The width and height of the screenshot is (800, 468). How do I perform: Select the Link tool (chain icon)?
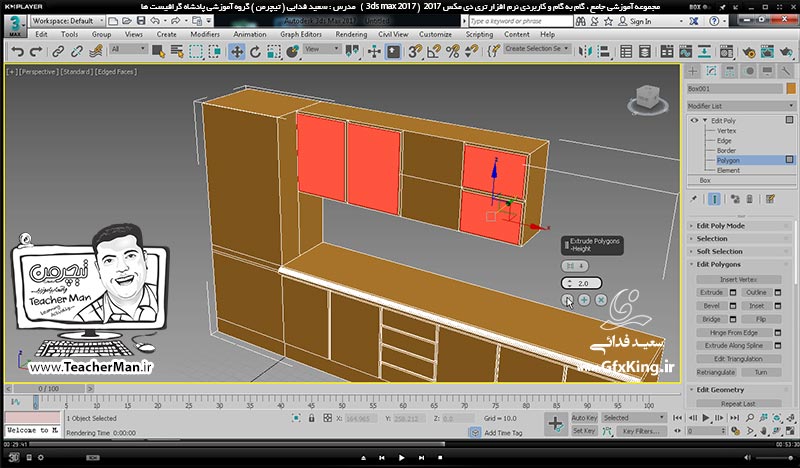pyautogui.click(x=58, y=52)
